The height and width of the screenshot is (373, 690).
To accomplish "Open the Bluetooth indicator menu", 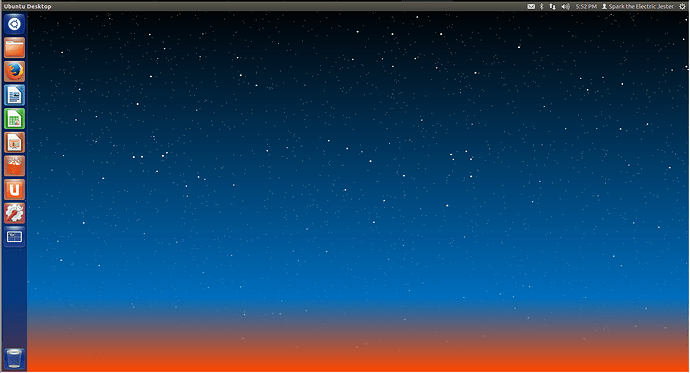I will (x=542, y=7).
